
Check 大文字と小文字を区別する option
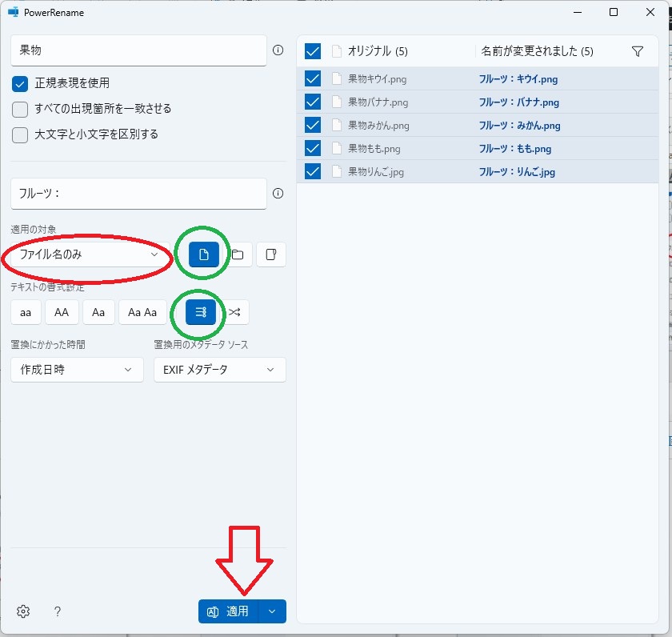pyautogui.click(x=20, y=134)
